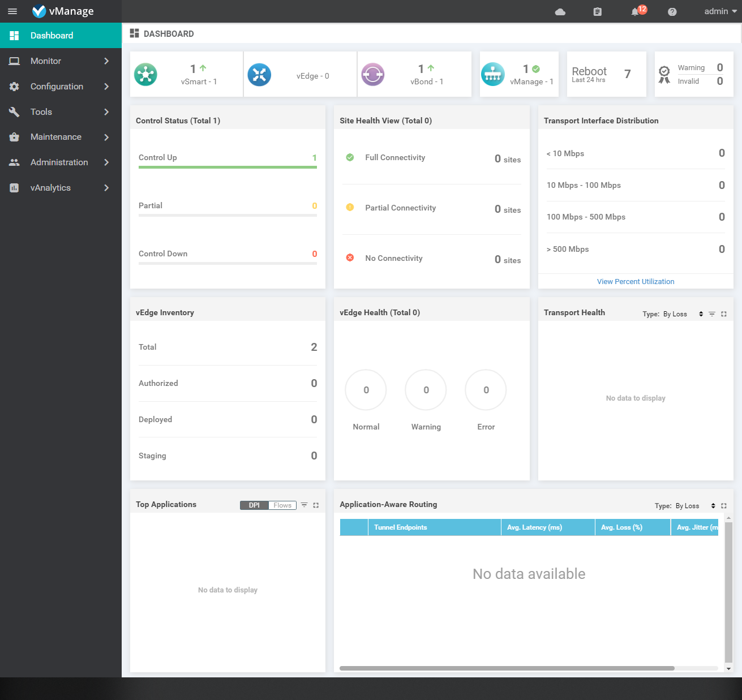742x700 pixels.
Task: Click the Invalid certificate count
Action: pos(720,81)
